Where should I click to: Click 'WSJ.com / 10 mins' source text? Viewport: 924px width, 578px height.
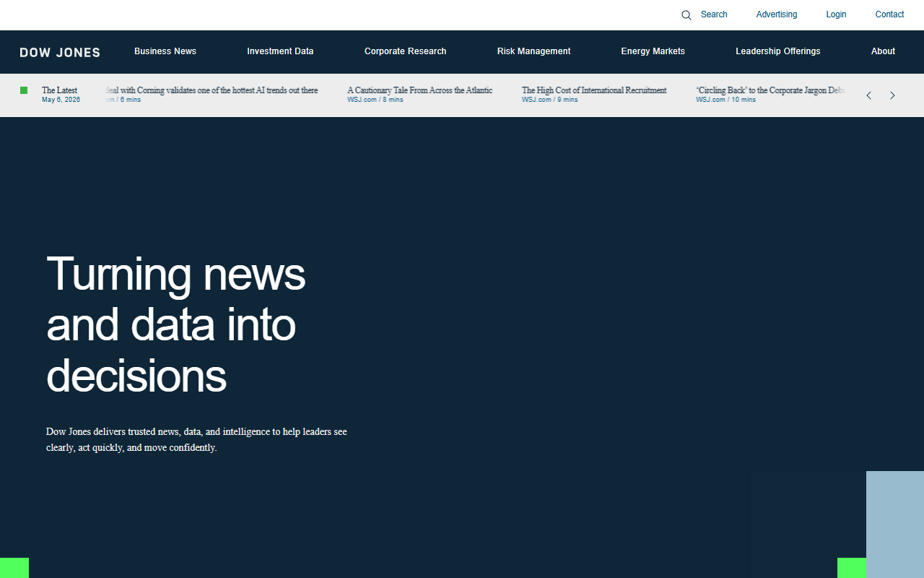[x=725, y=100]
